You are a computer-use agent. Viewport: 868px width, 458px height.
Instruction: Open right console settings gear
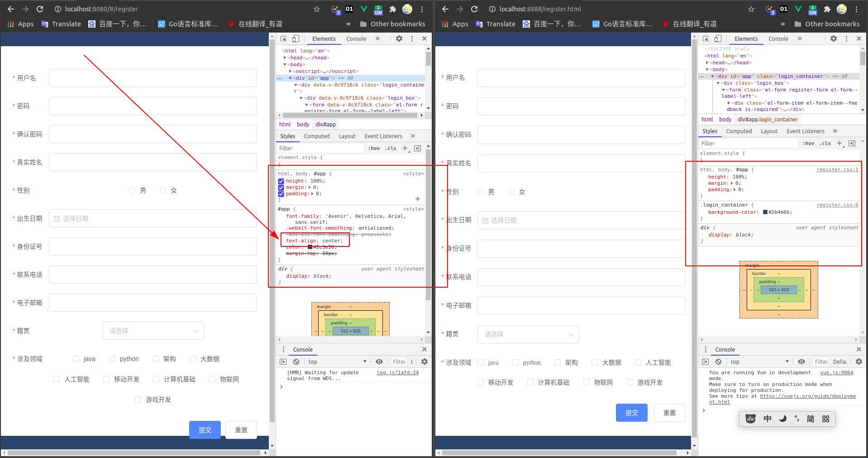pyautogui.click(x=859, y=362)
